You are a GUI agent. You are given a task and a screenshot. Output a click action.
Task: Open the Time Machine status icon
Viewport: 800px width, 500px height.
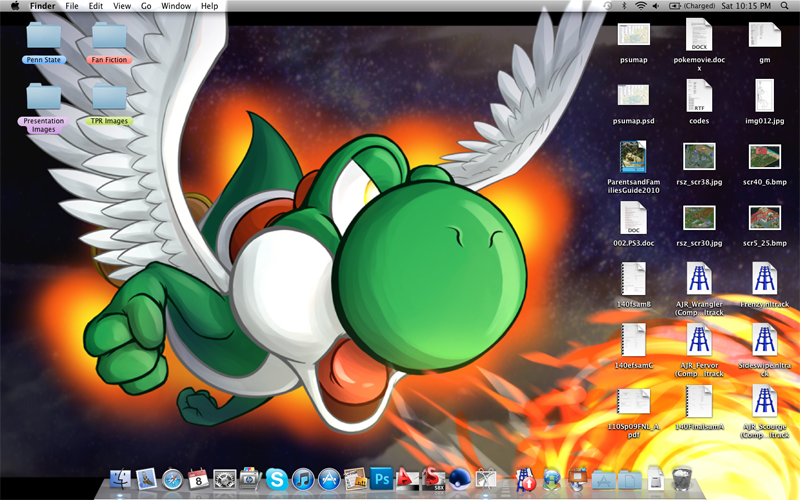(x=608, y=6)
